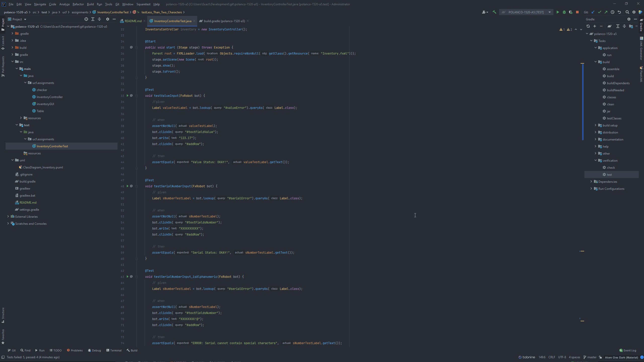
Task: Open the Refactor menu
Action: click(x=78, y=4)
